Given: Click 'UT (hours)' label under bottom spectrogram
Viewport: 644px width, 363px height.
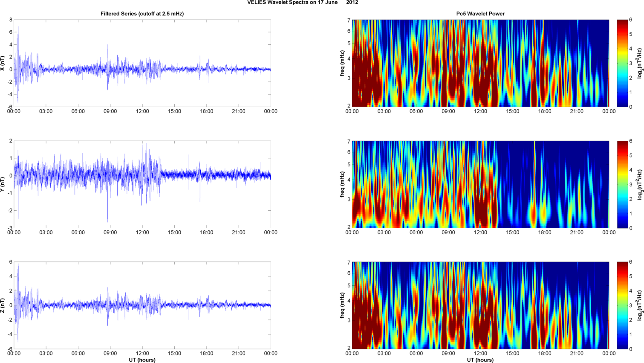Looking at the screenshot, I should pyautogui.click(x=480, y=360).
